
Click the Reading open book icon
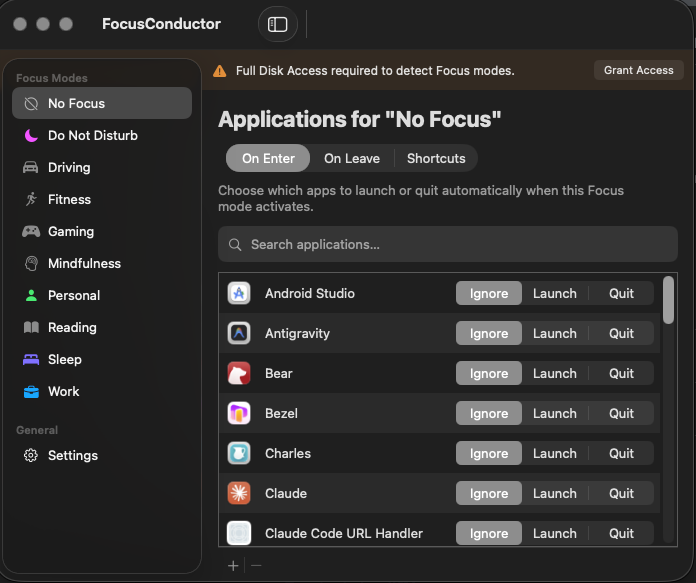tap(31, 327)
